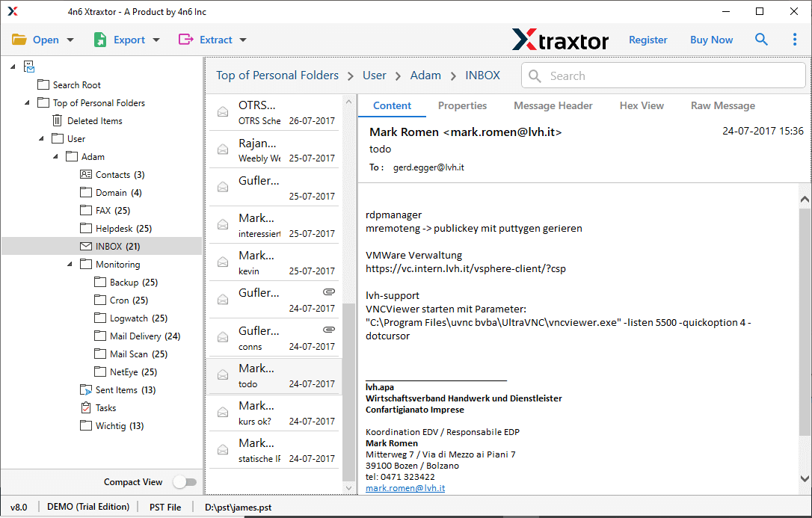Collapse the Monitoring tree node

69,264
